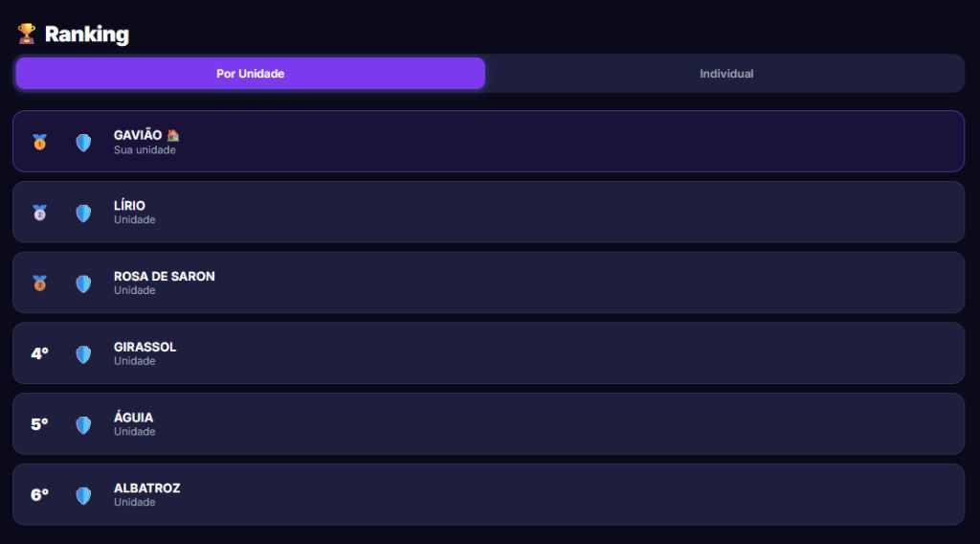
Task: Click the 6° rank position label
Action: [x=39, y=495]
